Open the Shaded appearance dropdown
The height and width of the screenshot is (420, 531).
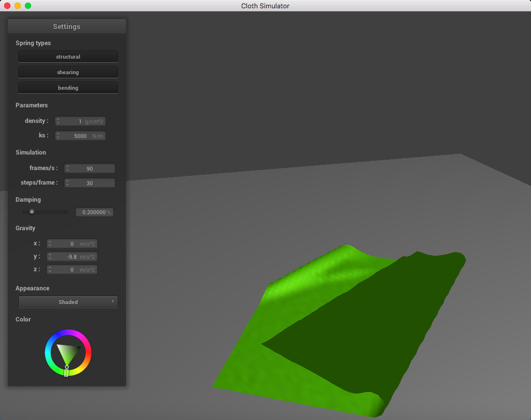click(68, 302)
